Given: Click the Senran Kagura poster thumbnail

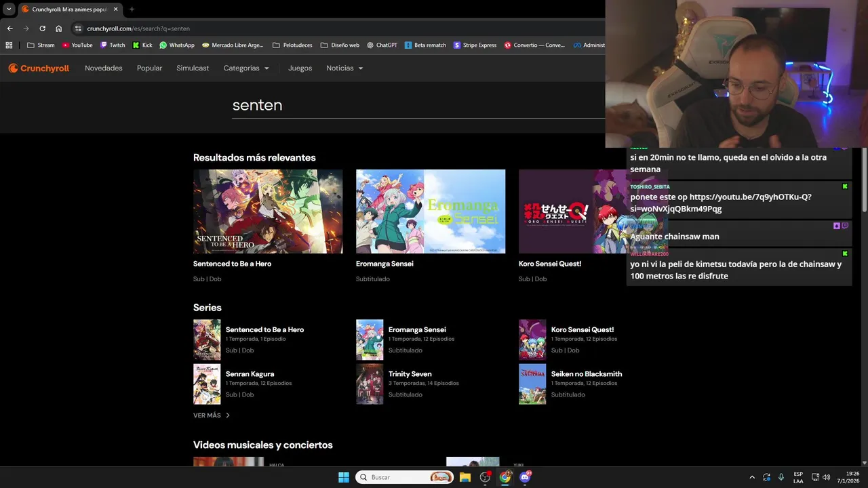Looking at the screenshot, I should [x=207, y=384].
